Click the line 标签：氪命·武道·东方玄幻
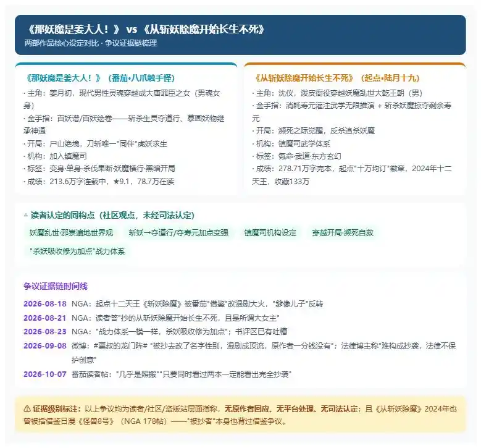Viewport: 481px width, 448px height. click(296, 156)
